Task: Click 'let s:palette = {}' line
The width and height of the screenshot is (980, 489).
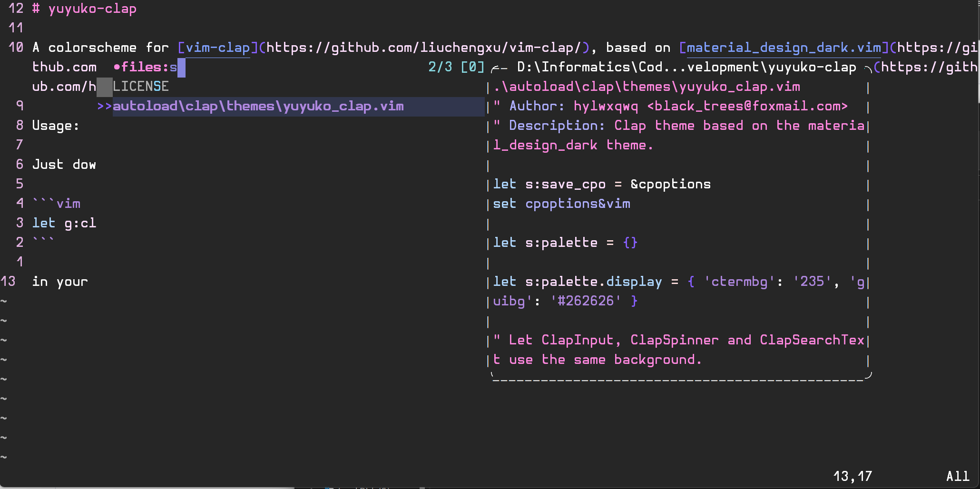Action: [x=565, y=243]
